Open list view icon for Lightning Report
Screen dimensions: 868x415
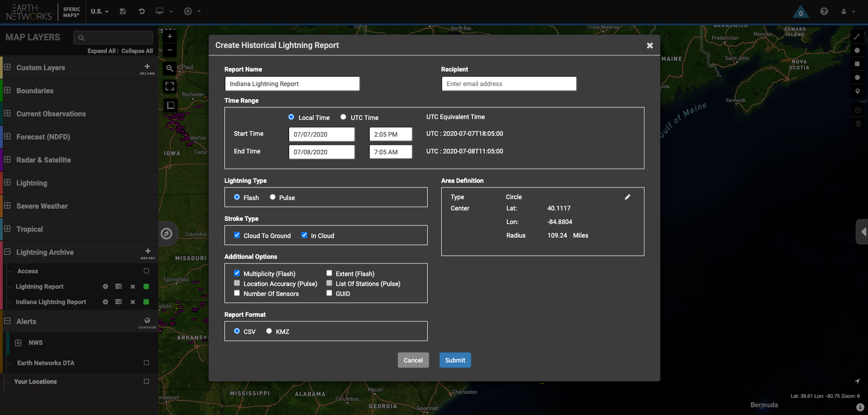pos(118,286)
